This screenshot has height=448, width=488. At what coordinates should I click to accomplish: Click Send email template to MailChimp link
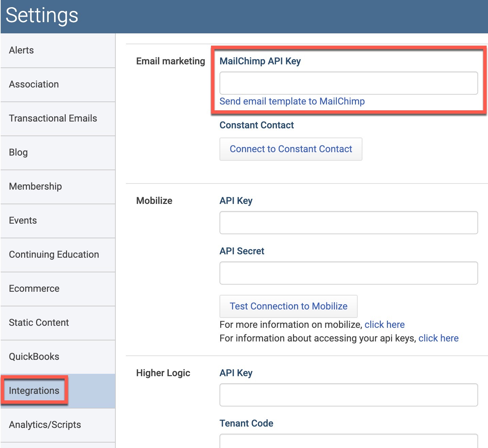tap(292, 101)
